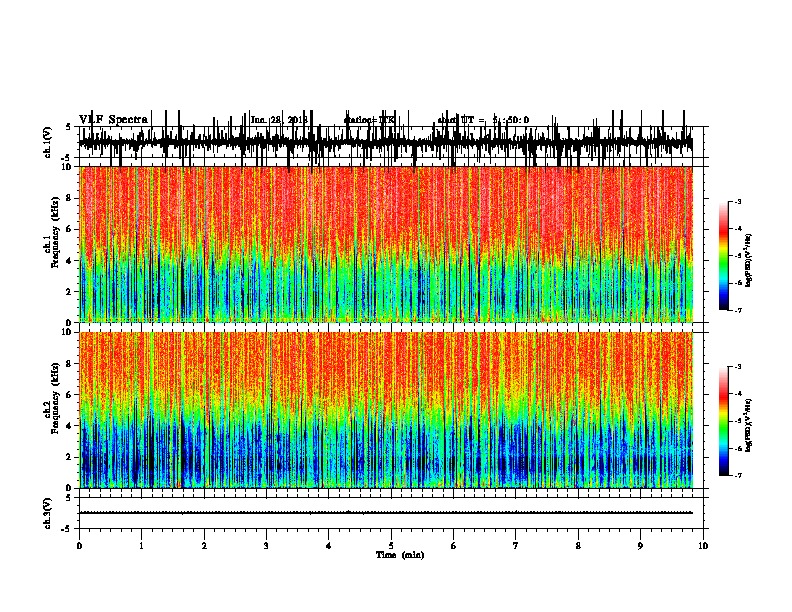Viewport: 792px width, 612px height.
Task: Click time axis tick label '0'
Action: click(x=79, y=546)
